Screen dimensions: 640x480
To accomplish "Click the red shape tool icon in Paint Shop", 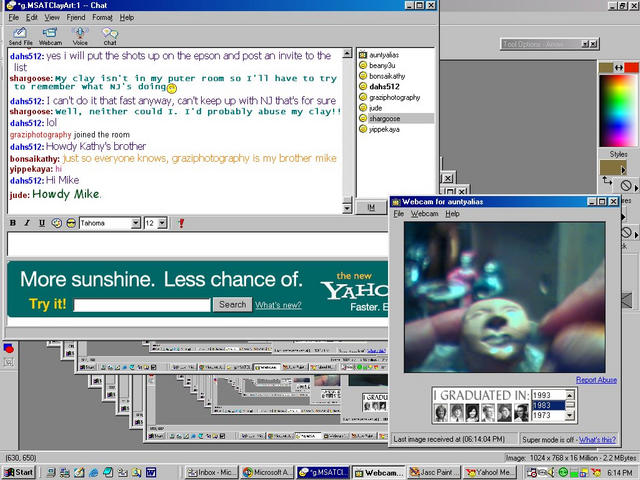I will [x=9, y=348].
